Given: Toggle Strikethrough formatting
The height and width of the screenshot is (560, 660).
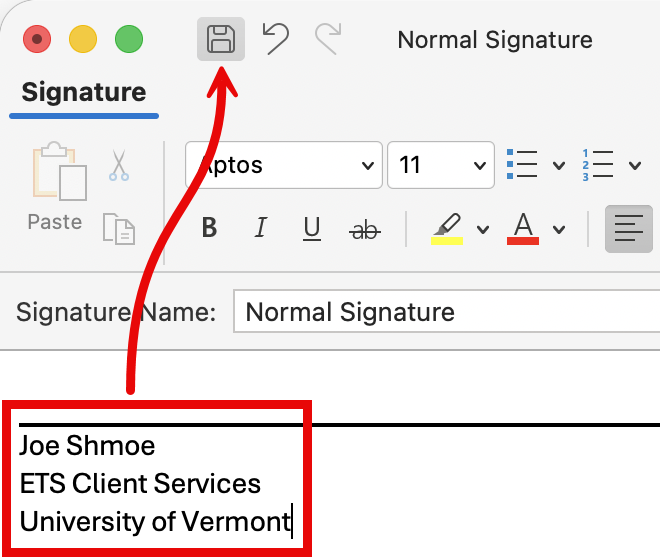Looking at the screenshot, I should (x=366, y=230).
